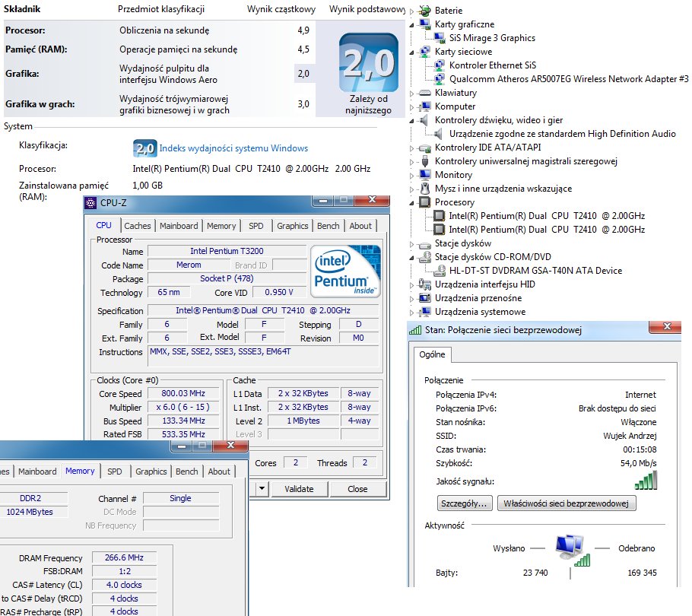Screen dimensions: 692x616
Task: Click the Baterie category icon
Action: 424,10
